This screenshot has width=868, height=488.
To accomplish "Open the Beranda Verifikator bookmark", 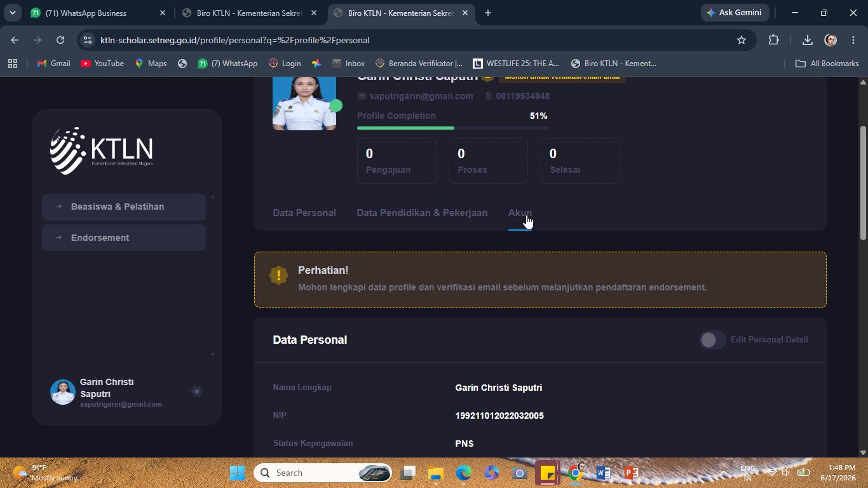I will click(x=419, y=64).
